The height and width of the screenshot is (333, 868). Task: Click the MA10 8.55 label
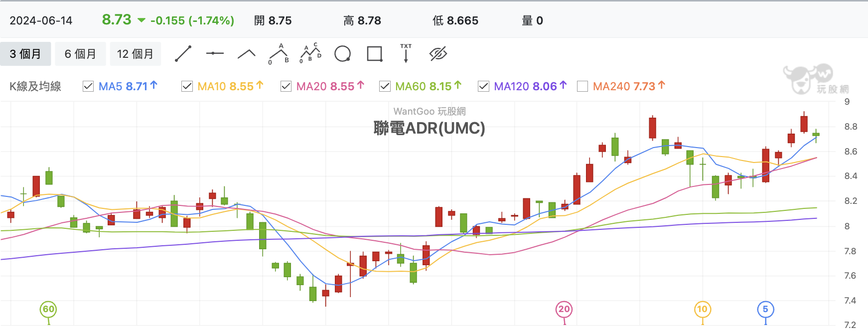(x=230, y=86)
